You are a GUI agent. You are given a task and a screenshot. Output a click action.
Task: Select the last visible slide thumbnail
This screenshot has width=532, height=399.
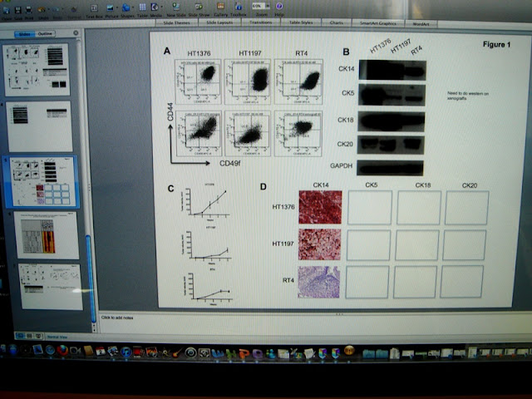pos(50,287)
